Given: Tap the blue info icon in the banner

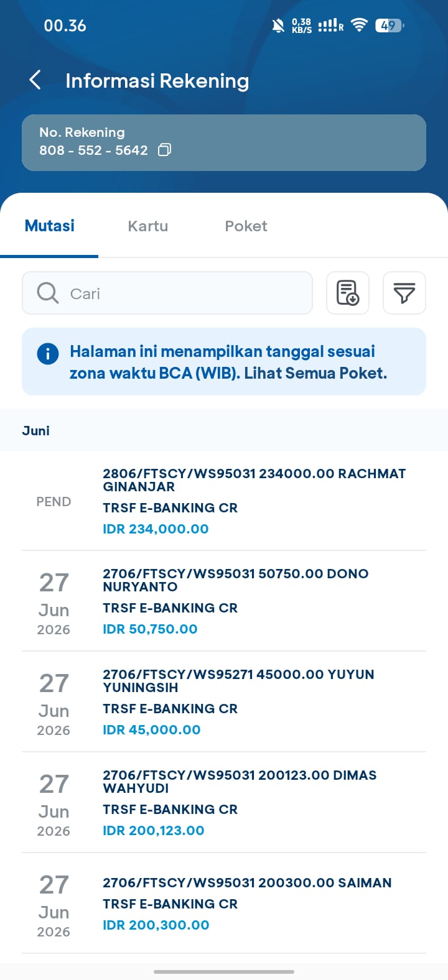Looking at the screenshot, I should click(x=48, y=354).
